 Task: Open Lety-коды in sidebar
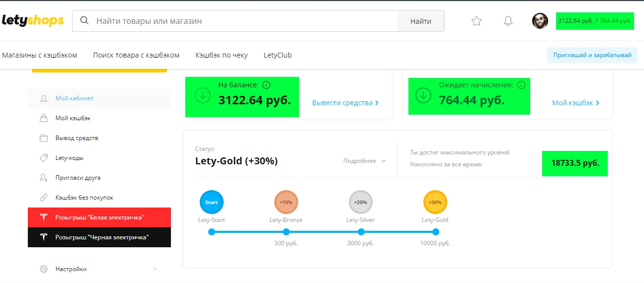(99, 158)
